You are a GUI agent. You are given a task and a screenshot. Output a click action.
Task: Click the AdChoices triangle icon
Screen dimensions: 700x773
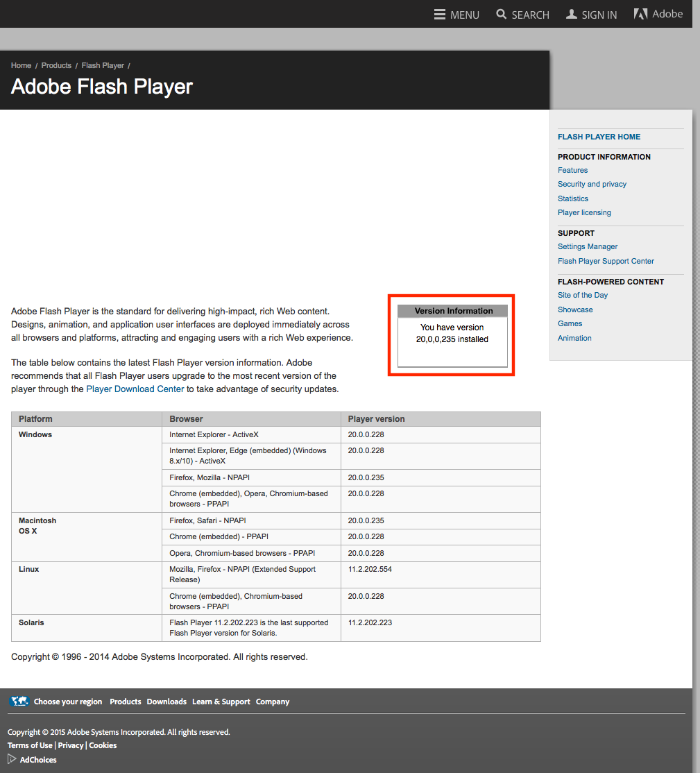pyautogui.click(x=12, y=758)
